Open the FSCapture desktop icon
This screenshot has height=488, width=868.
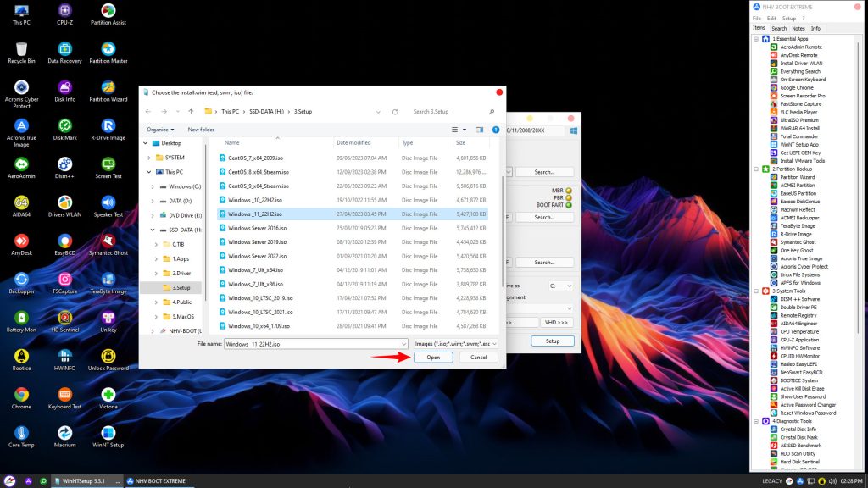point(64,283)
